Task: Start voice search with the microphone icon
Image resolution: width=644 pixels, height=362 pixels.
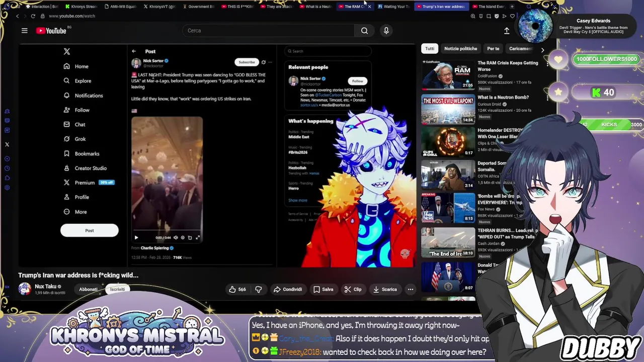Action: [x=386, y=31]
